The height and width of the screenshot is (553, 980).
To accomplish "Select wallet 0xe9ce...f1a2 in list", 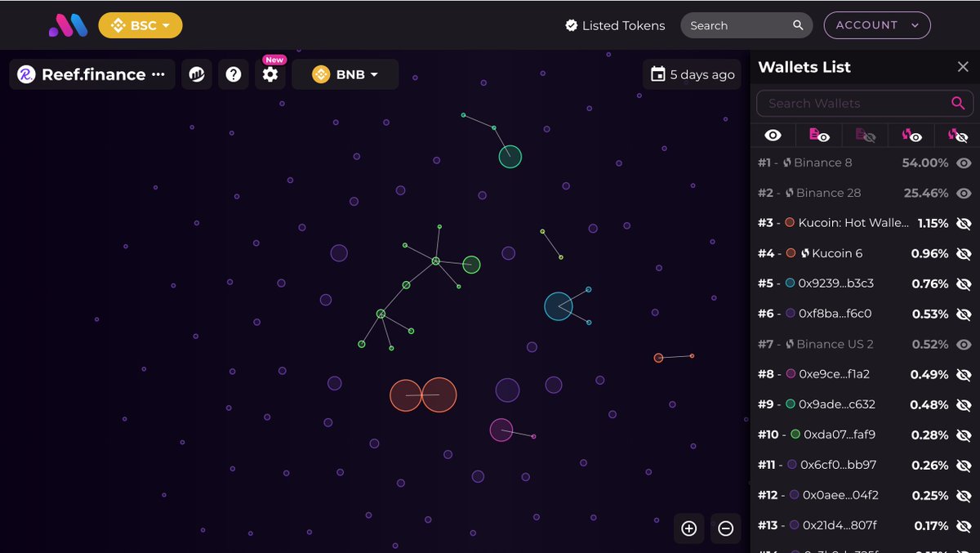I will pos(835,374).
